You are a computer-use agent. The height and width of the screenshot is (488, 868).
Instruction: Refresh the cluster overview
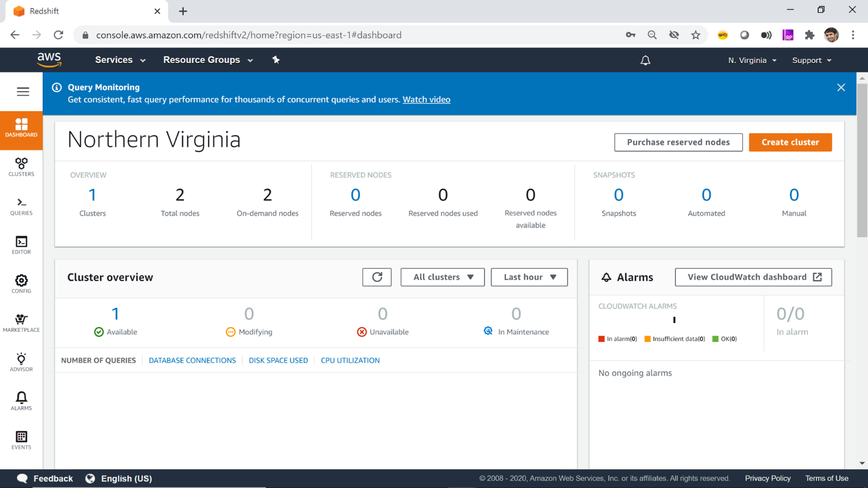click(x=377, y=277)
